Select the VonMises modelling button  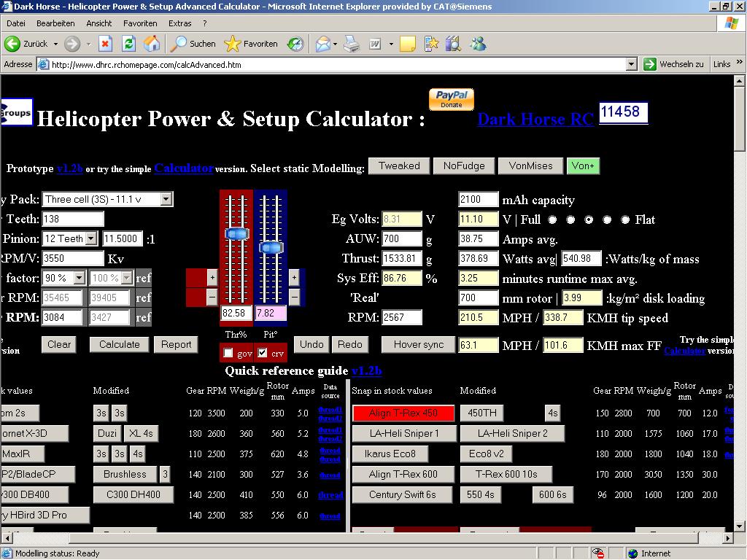(531, 166)
